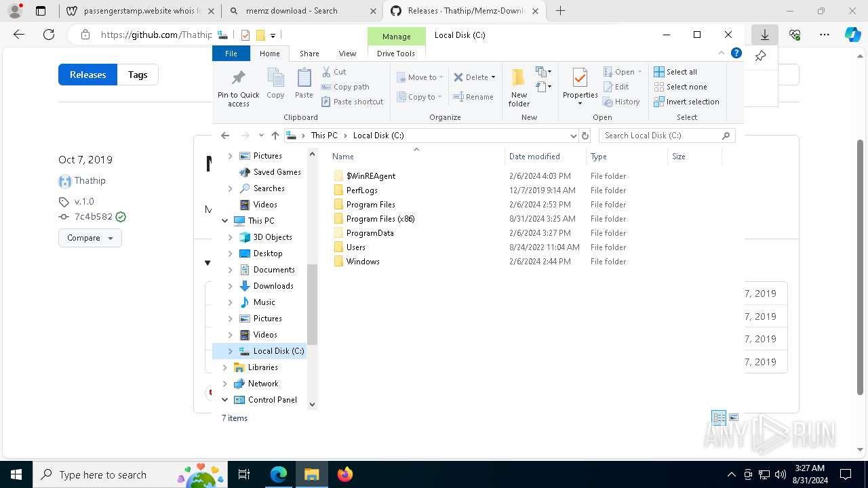Click Explorer back navigation arrow

(x=226, y=136)
